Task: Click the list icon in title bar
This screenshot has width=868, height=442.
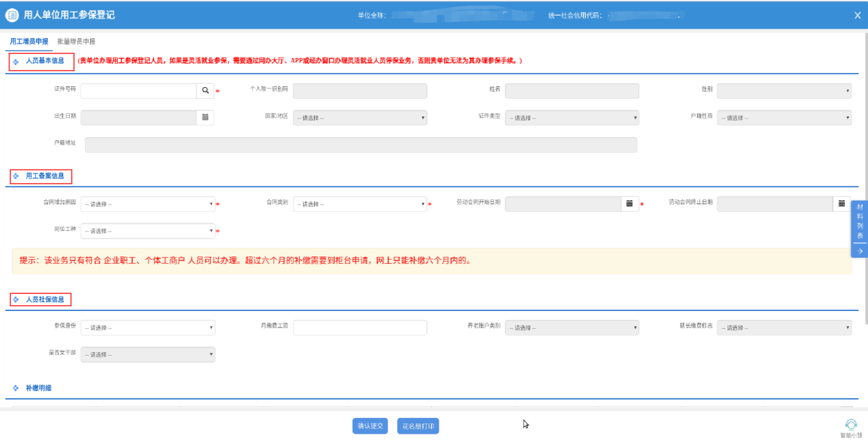Action: 12,15
